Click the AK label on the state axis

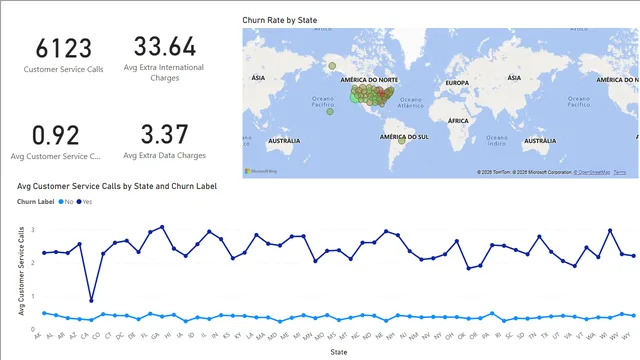coord(38,336)
